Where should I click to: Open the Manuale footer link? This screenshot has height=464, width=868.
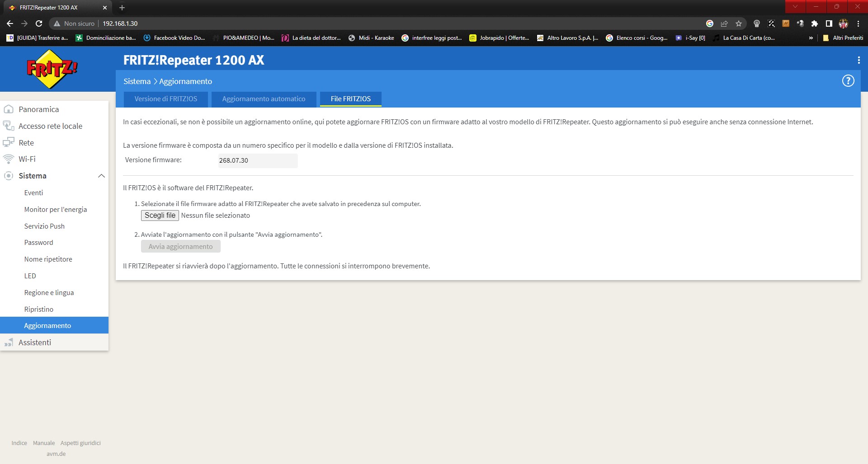point(44,443)
